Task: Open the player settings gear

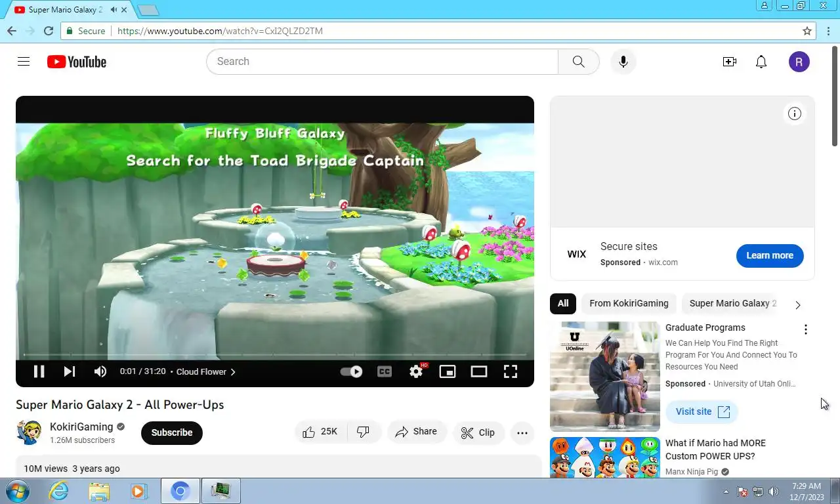Action: (x=416, y=371)
